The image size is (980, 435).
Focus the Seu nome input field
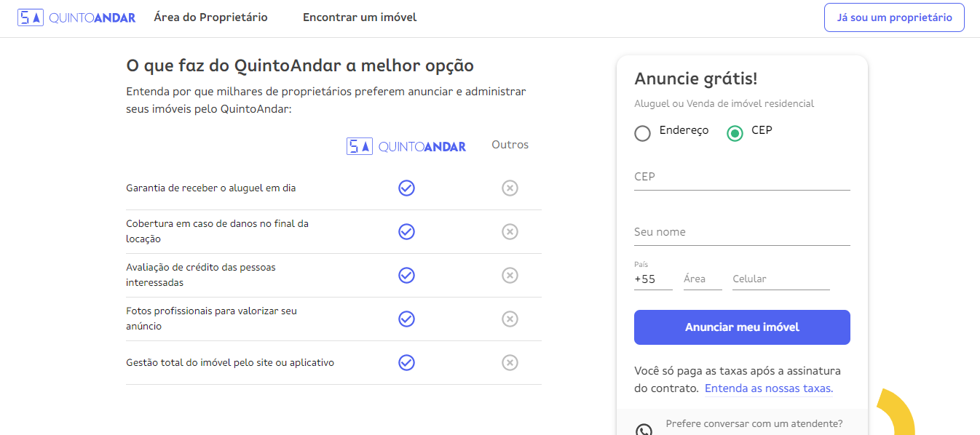pos(742,232)
